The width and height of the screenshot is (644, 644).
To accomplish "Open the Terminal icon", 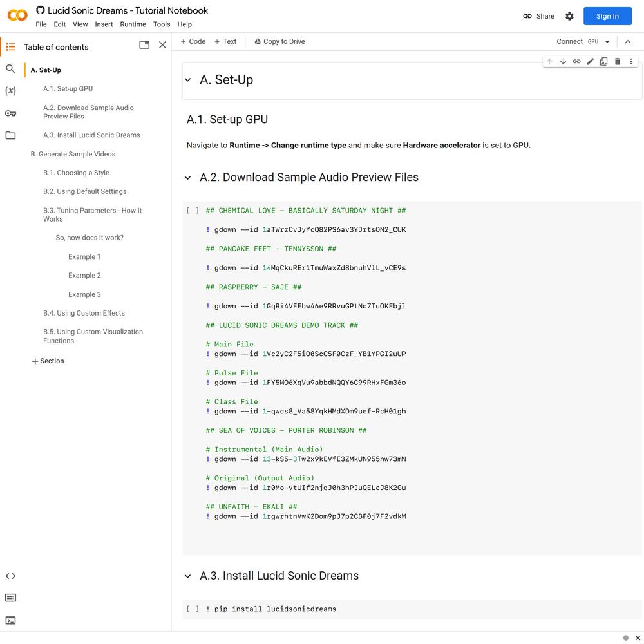I will pos(11,620).
